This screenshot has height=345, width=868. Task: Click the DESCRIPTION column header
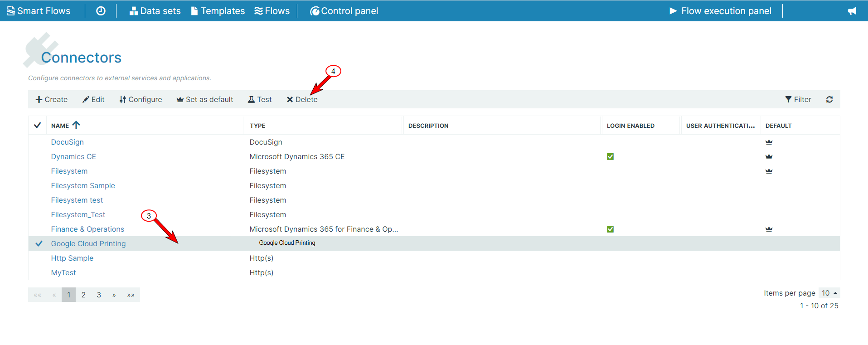point(428,126)
